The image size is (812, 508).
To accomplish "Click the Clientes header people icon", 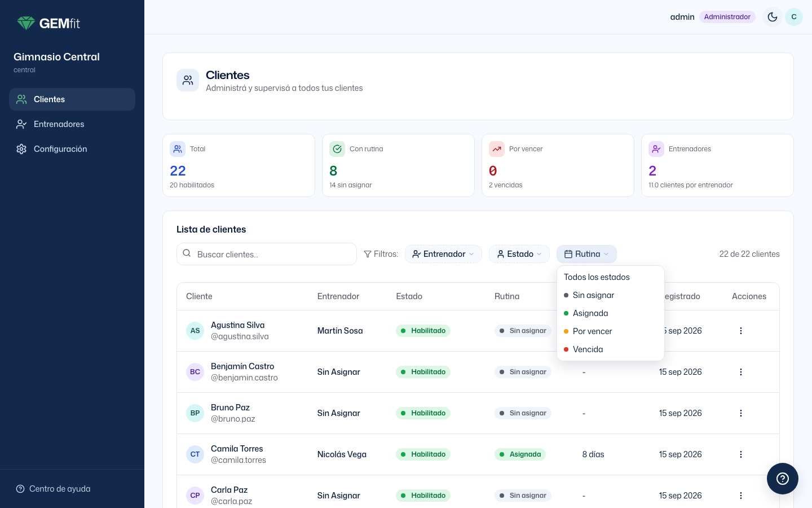I will [x=188, y=81].
